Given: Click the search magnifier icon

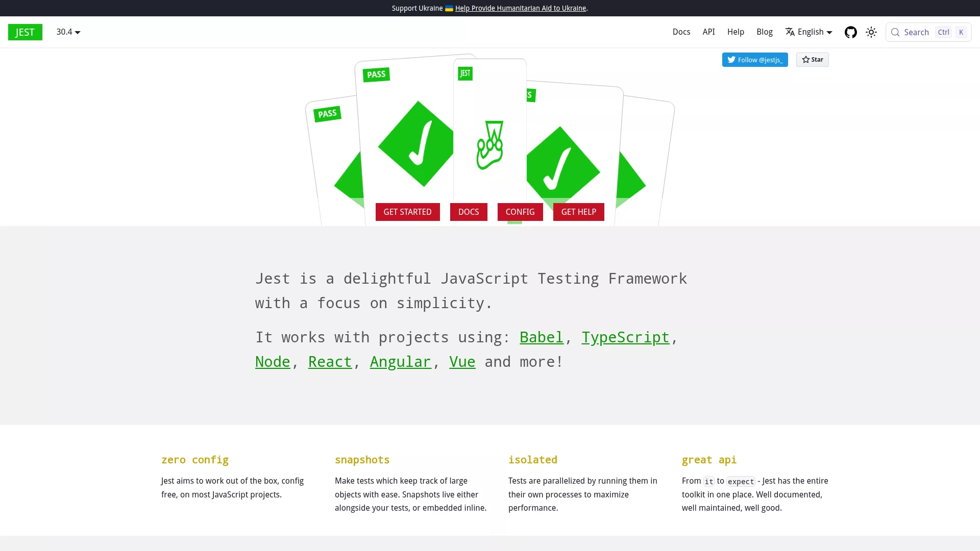Looking at the screenshot, I should pyautogui.click(x=895, y=32).
